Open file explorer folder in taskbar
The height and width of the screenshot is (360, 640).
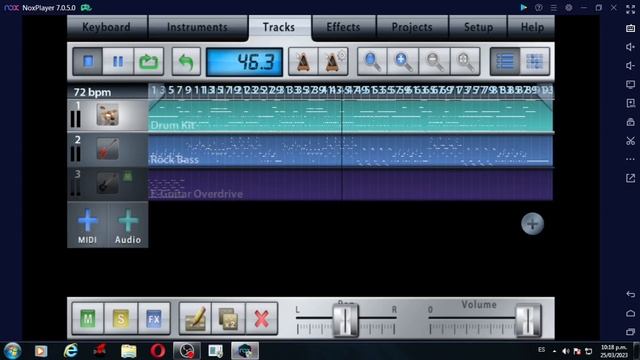(x=129, y=351)
